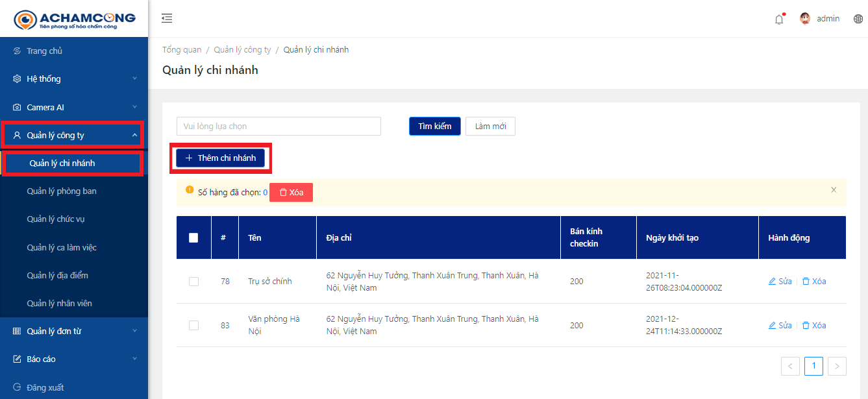Collapse the Quản lý công ty menu
The height and width of the screenshot is (399, 868).
point(73,136)
